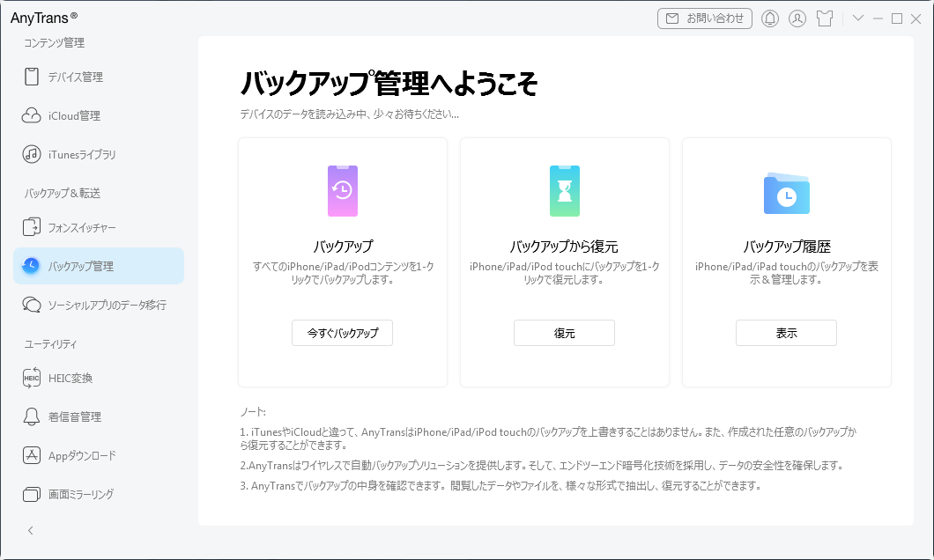Click the デバイスのデータを読み込み中 status text
This screenshot has width=934, height=560.
coord(349,114)
